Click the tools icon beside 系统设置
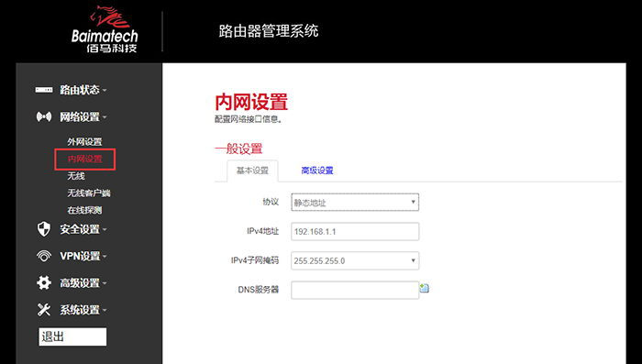The image size is (642, 364). (44, 310)
